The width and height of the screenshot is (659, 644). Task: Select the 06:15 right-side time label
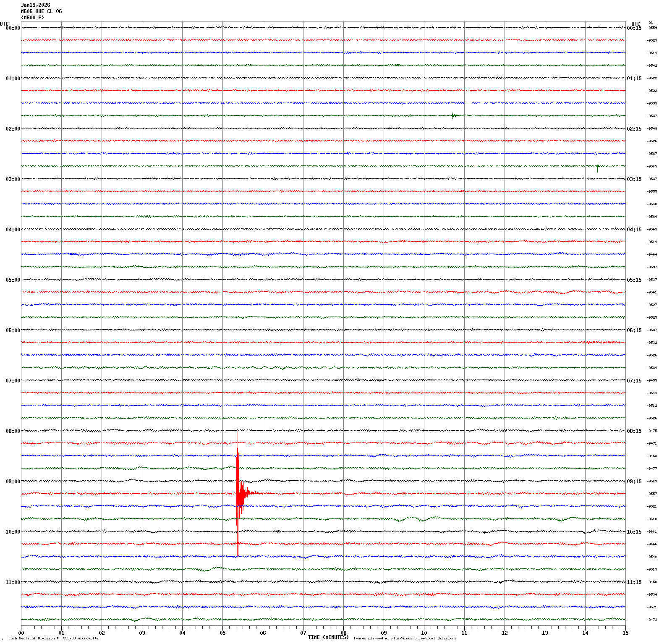[x=634, y=330]
